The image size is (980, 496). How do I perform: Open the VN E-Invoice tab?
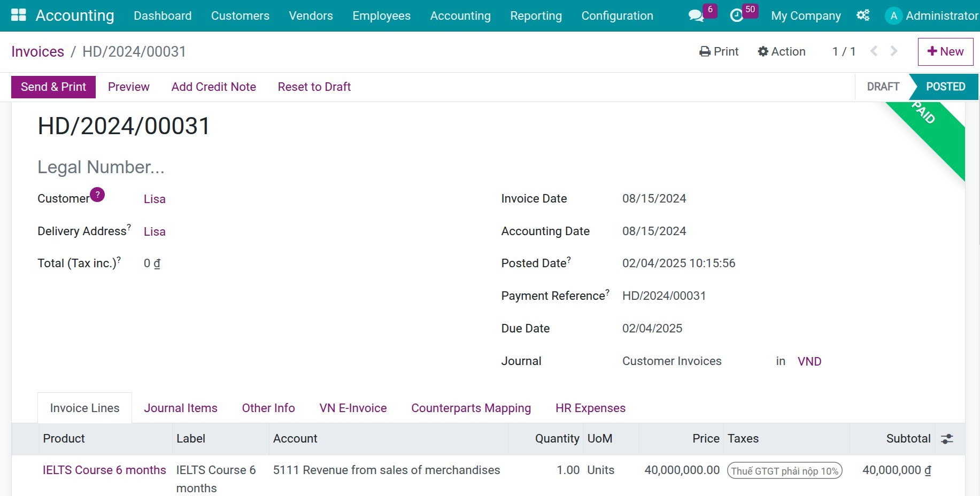[x=352, y=408]
